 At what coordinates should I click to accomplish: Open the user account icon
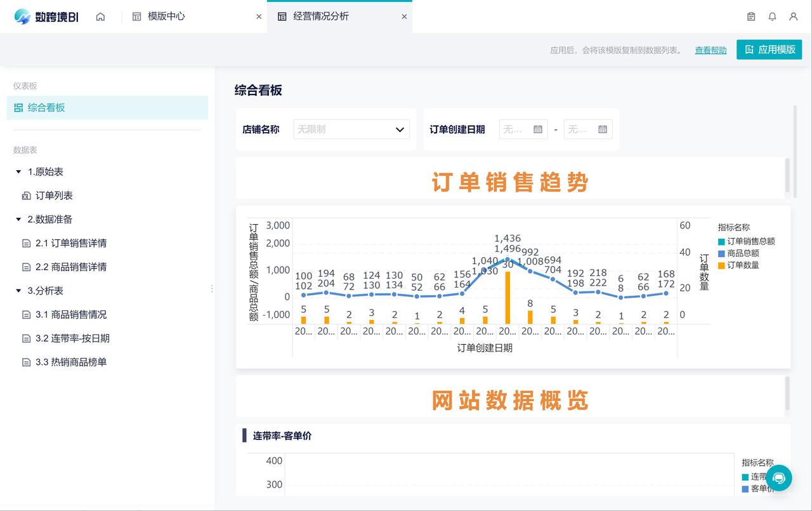click(793, 17)
